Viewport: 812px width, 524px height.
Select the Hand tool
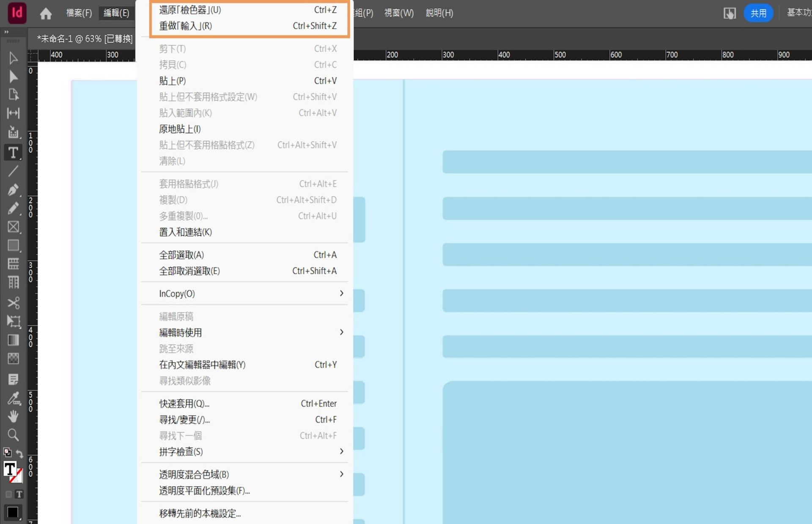[13, 416]
